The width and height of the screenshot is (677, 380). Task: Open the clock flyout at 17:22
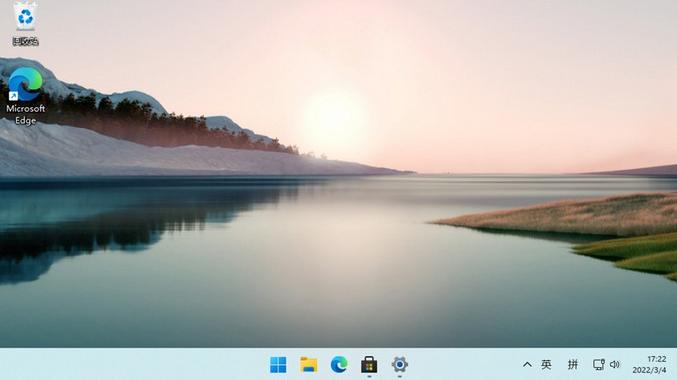pos(656,359)
